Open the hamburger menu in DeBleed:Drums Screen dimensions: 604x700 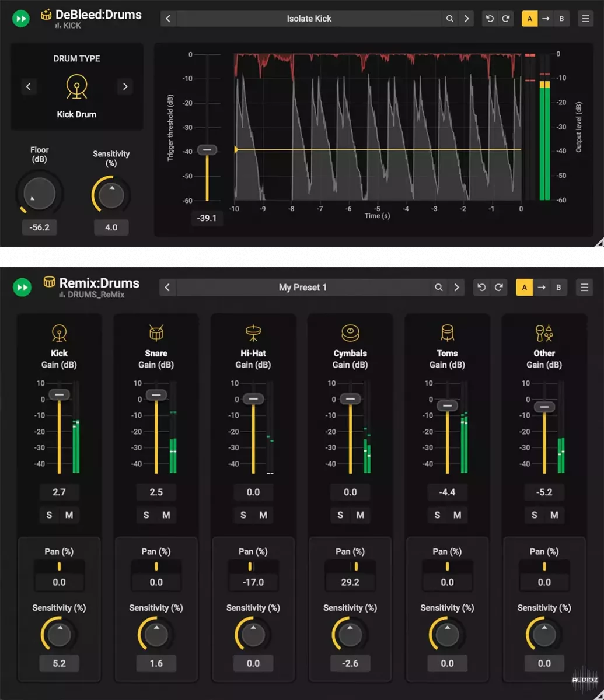point(585,19)
